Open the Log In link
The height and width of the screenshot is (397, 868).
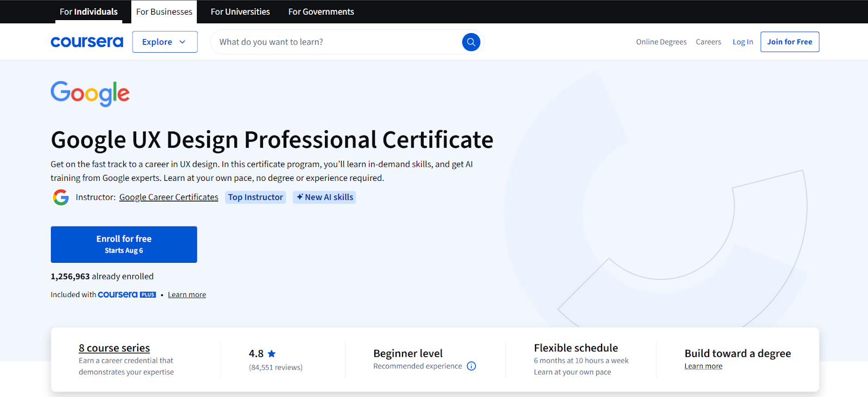click(742, 42)
